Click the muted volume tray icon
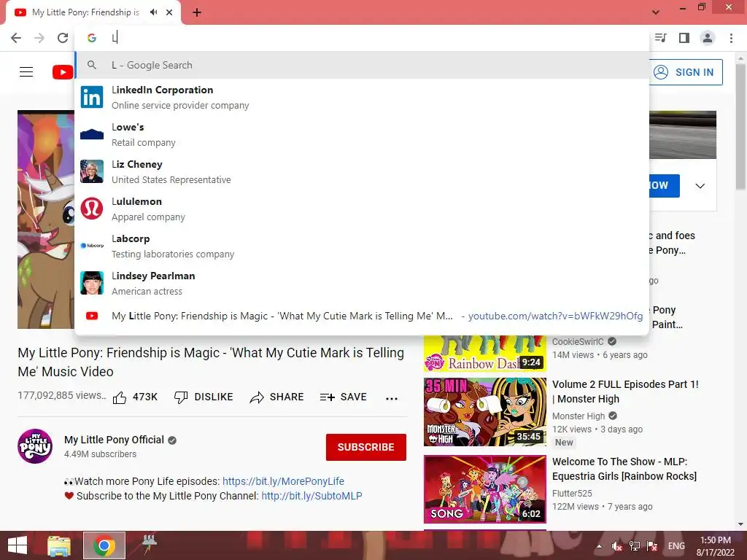 (x=617, y=546)
